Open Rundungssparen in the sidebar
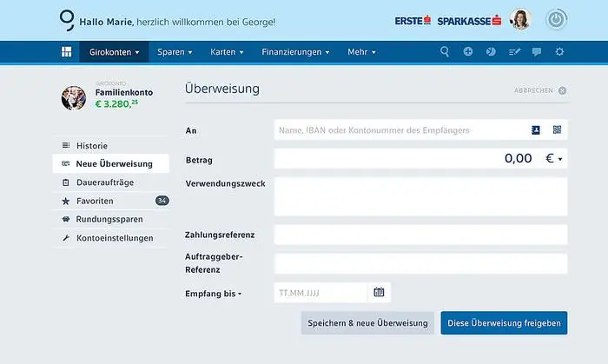608x364 pixels. pos(111,219)
